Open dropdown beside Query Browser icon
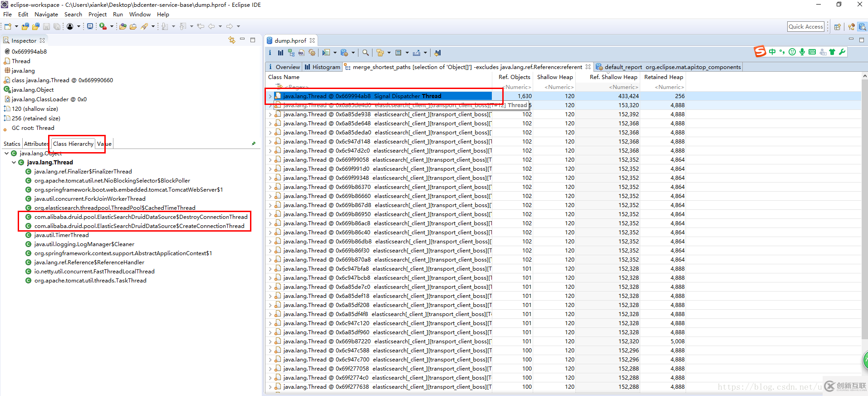The height and width of the screenshot is (396, 868). click(x=353, y=53)
